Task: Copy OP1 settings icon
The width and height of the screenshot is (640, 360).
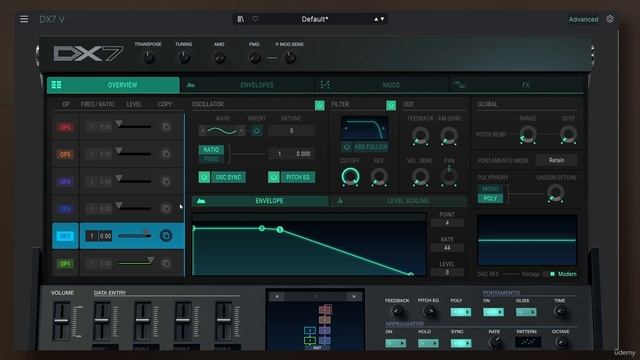Action: coord(166,263)
